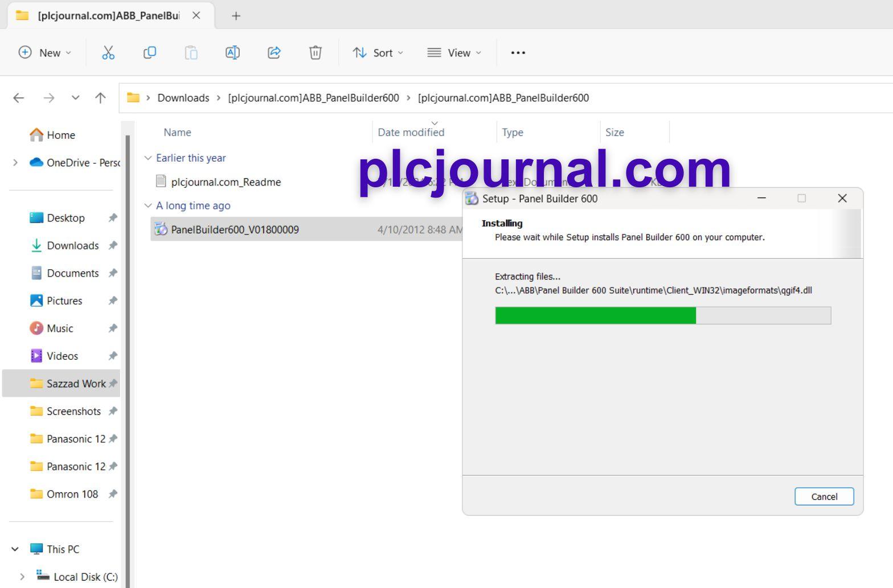Minimize the Setup - Panel Builder 600 window
This screenshot has height=588, width=893.
coord(761,198)
